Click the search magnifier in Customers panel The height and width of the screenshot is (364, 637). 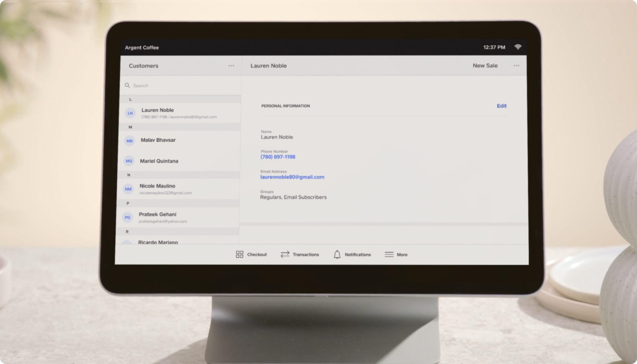point(127,85)
